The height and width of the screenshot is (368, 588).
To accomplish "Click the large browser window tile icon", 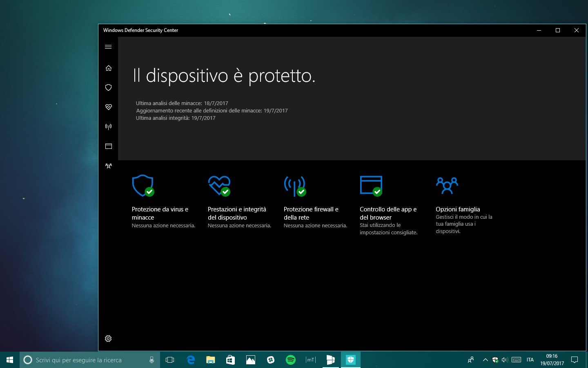I will 371,186.
